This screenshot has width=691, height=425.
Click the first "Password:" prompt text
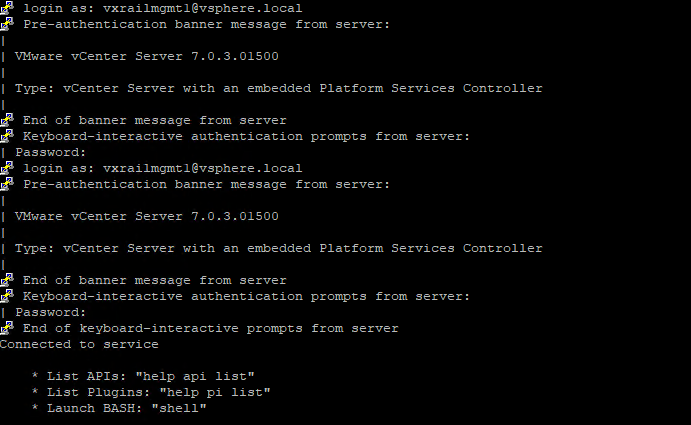coord(50,152)
